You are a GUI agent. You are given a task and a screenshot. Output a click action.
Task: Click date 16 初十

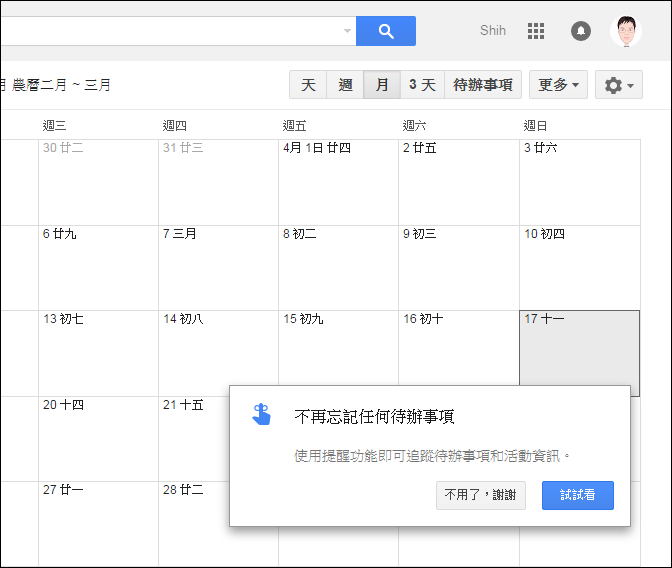coord(423,319)
